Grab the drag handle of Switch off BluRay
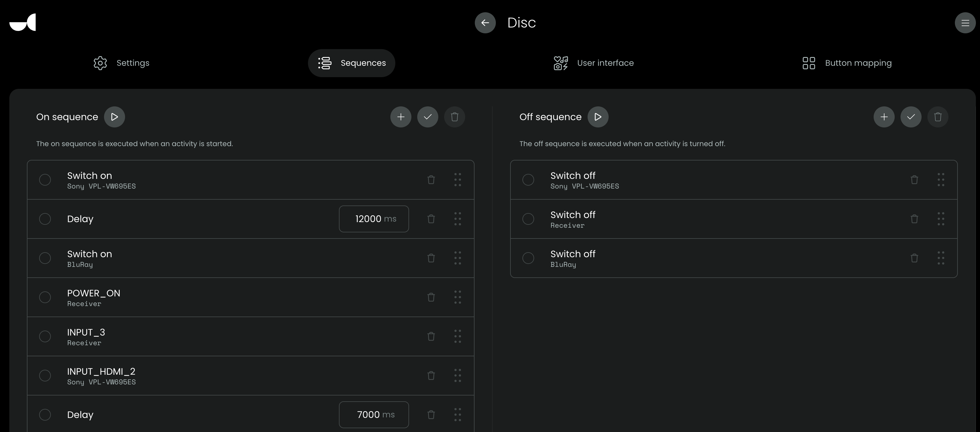Screen dimensions: 980x432 [x=941, y=258]
